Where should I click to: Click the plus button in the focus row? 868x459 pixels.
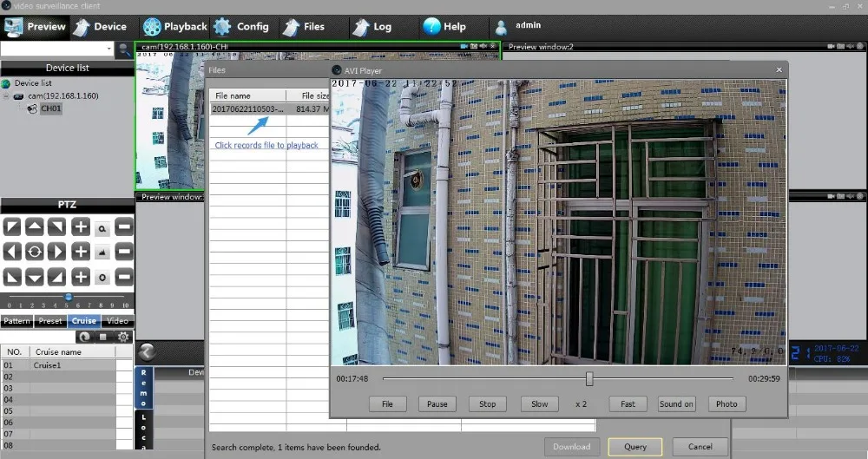click(80, 252)
